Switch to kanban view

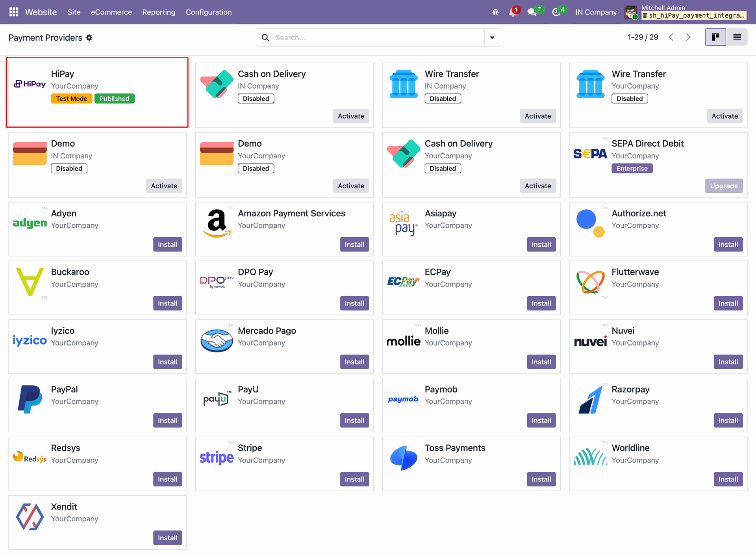coord(715,37)
